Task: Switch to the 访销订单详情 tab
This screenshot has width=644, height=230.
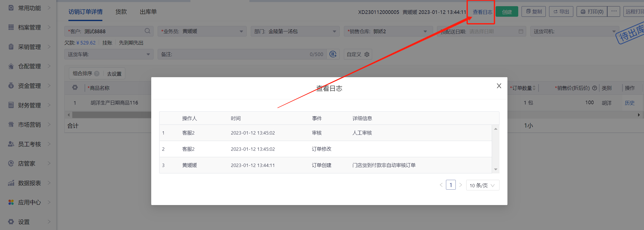Action: (x=85, y=12)
